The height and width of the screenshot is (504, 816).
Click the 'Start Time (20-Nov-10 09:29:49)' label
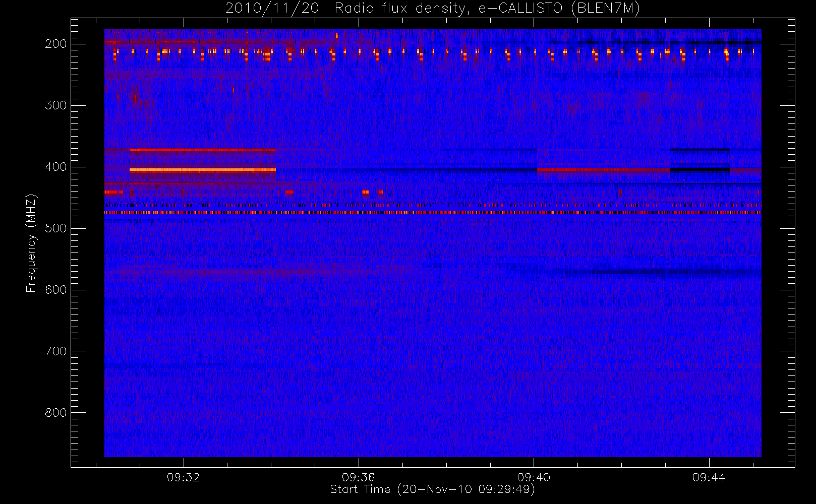(432, 489)
